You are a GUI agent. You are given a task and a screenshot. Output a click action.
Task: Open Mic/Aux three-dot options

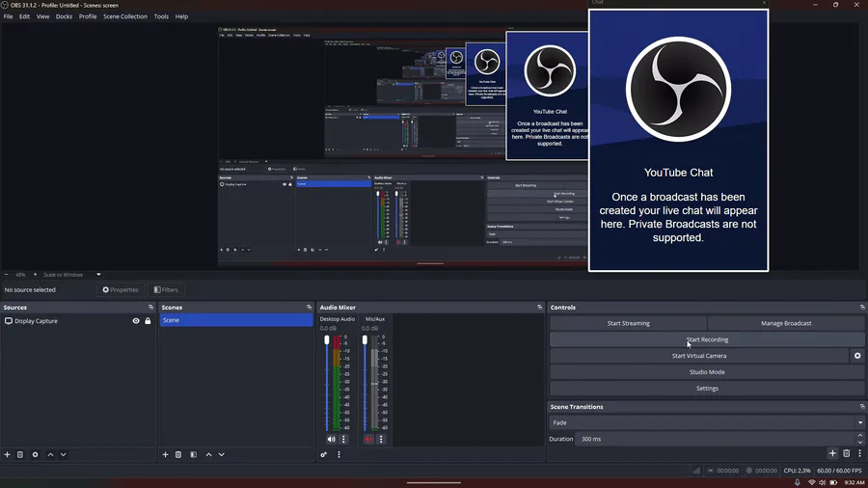pos(381,439)
